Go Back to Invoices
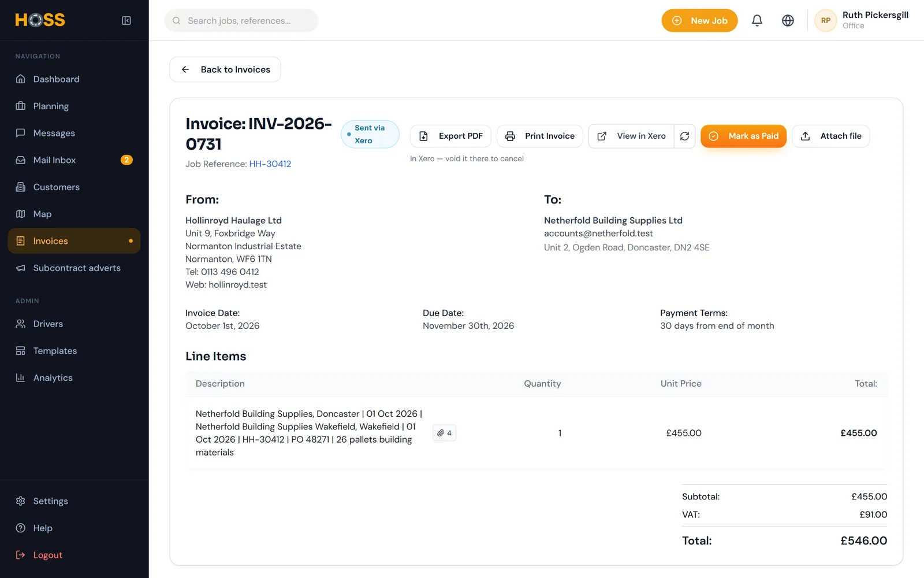Image resolution: width=924 pixels, height=578 pixels. 225,69
